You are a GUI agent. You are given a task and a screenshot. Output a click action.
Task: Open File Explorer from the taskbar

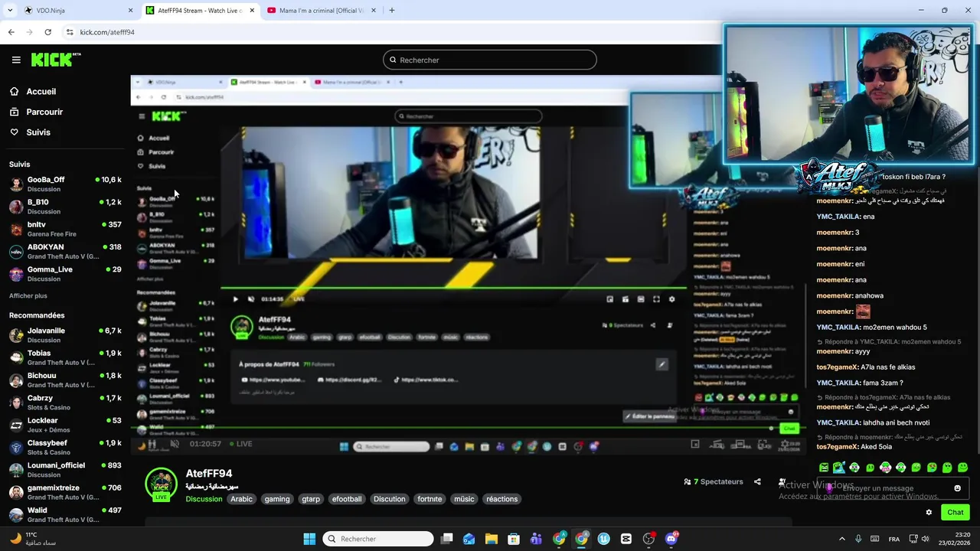[x=492, y=539]
